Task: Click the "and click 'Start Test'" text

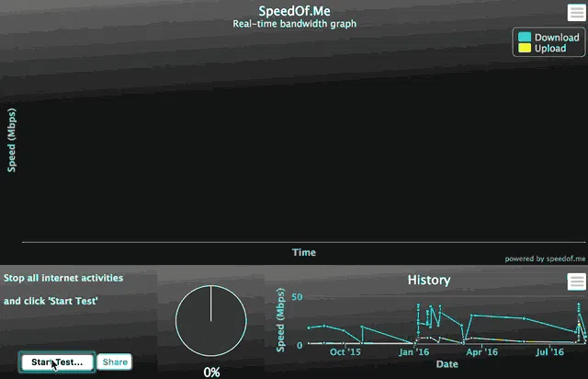Action: [x=51, y=301]
